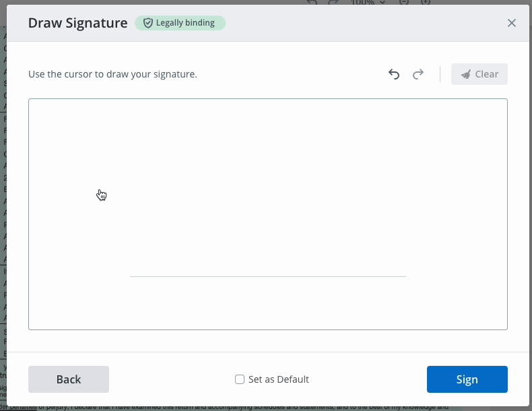The width and height of the screenshot is (532, 411).
Task: Enable the Set as Default checkbox
Action: pos(240,379)
